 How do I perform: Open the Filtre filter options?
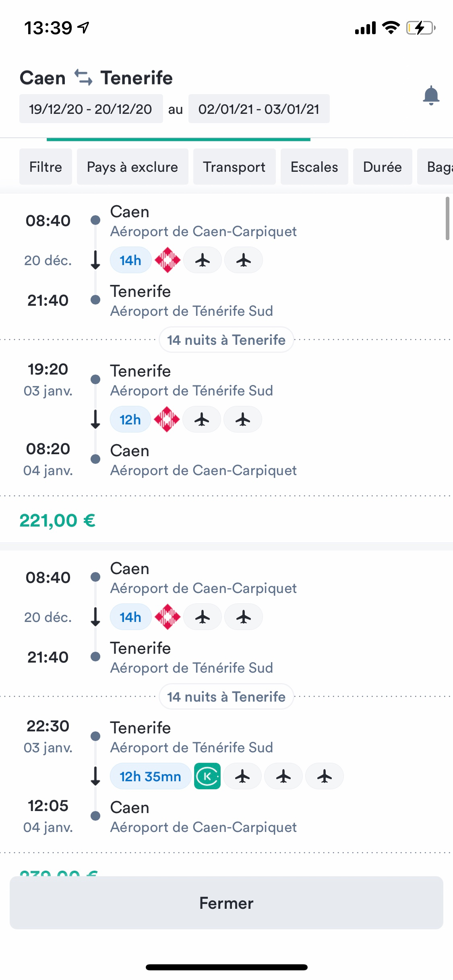point(46,167)
